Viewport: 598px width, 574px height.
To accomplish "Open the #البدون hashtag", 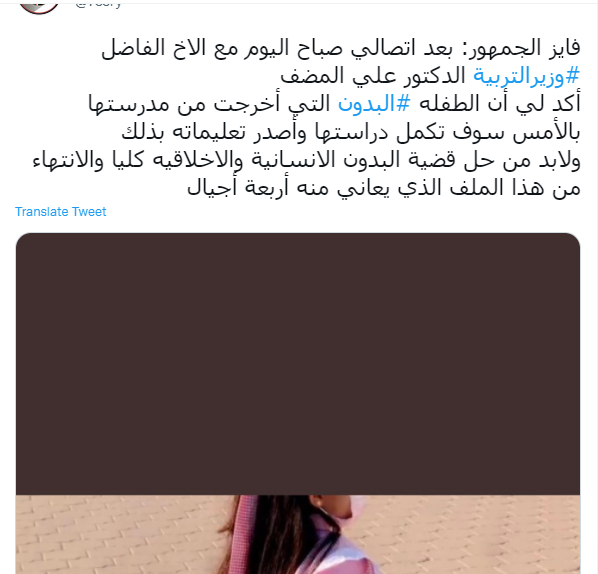I will tap(374, 103).
